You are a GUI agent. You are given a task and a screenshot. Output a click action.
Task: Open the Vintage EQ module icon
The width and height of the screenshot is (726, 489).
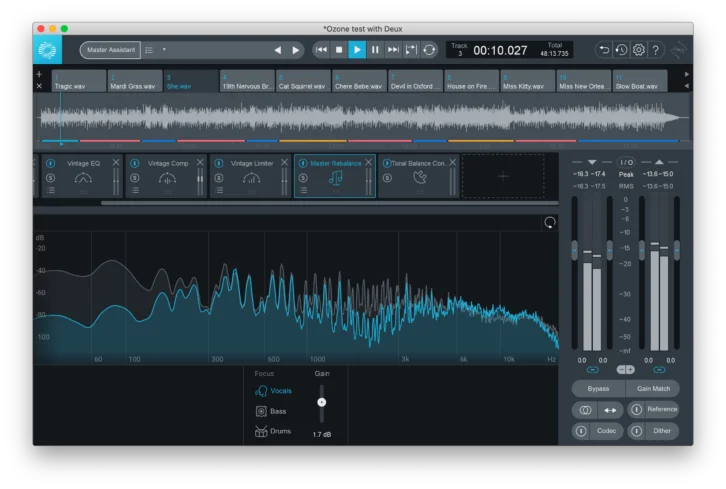83,178
